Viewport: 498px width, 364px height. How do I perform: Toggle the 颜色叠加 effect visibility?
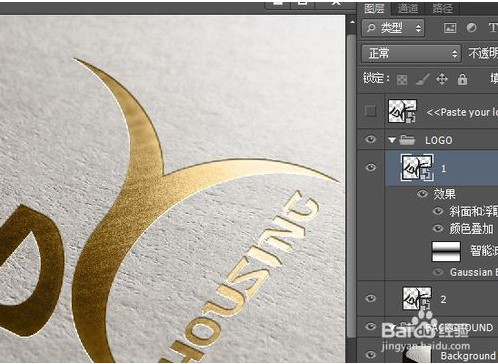click(x=438, y=228)
